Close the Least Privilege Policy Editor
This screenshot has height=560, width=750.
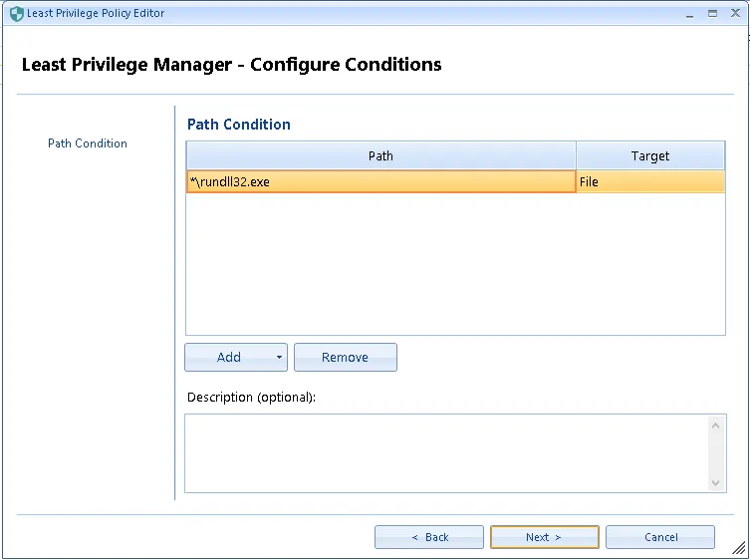[734, 14]
